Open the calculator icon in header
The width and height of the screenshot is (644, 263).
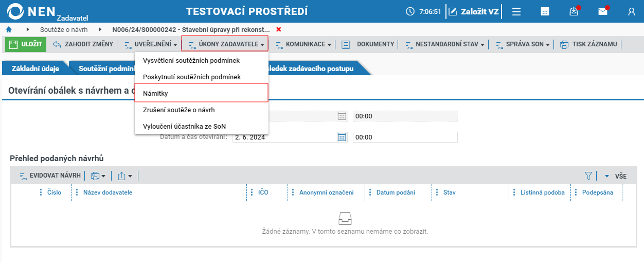(x=545, y=11)
